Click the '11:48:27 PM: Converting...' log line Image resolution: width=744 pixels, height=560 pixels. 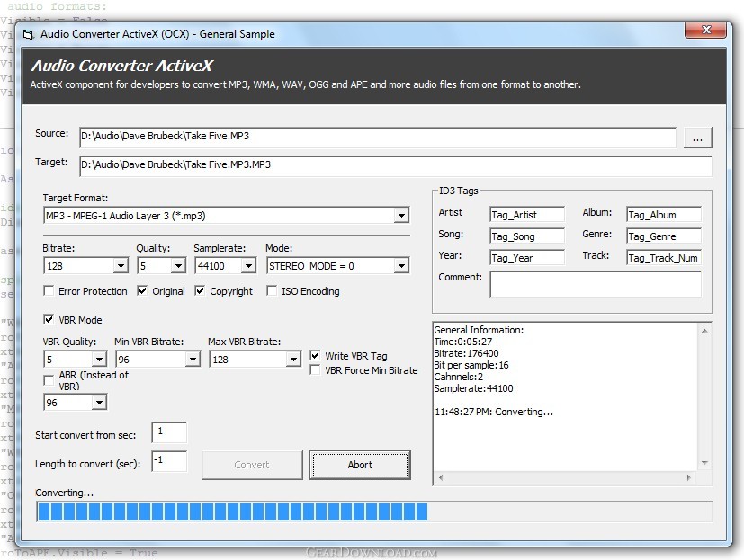tap(494, 412)
